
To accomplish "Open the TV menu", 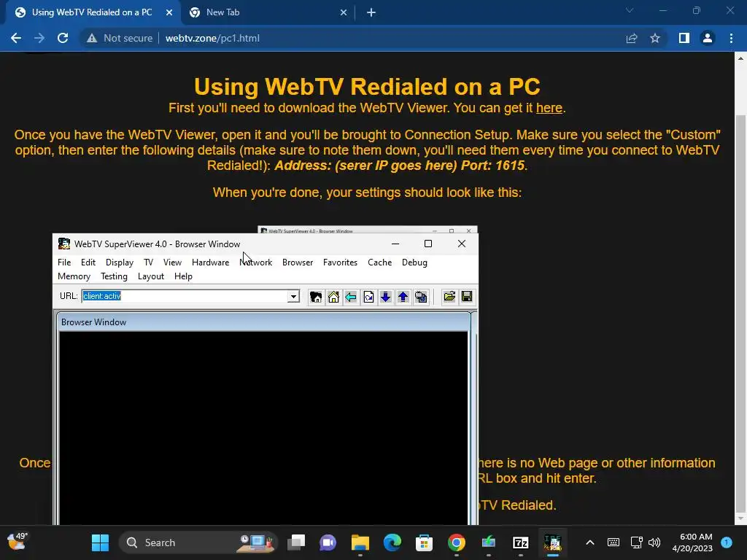I will pos(149,262).
